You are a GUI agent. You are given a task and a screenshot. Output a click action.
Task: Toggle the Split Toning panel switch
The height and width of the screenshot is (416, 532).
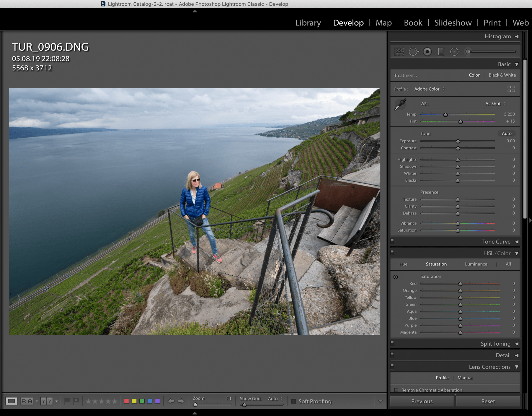[392, 343]
